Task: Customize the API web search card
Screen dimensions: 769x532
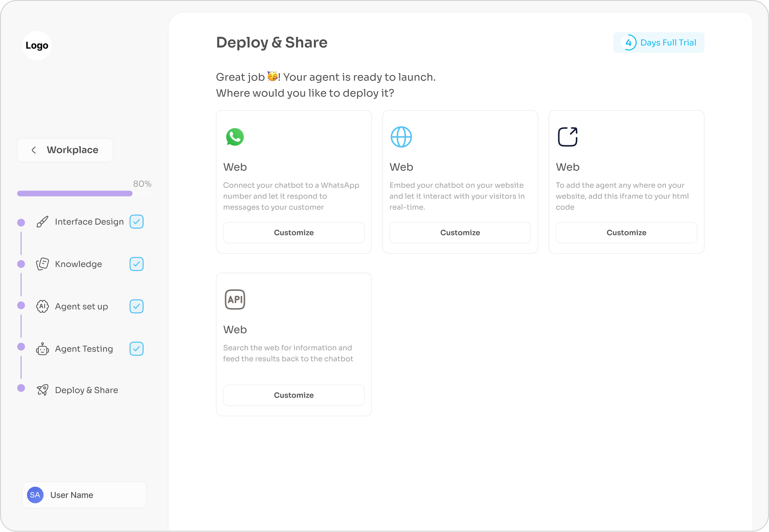Action: (293, 395)
